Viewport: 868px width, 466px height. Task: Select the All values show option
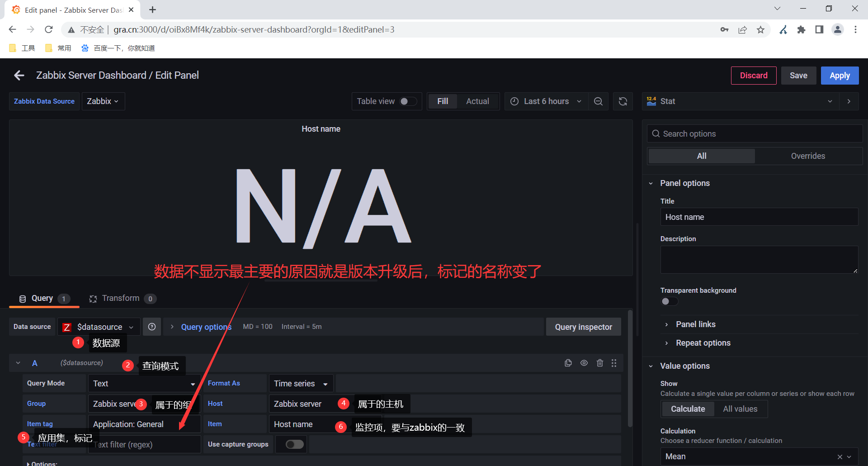[x=740, y=409]
